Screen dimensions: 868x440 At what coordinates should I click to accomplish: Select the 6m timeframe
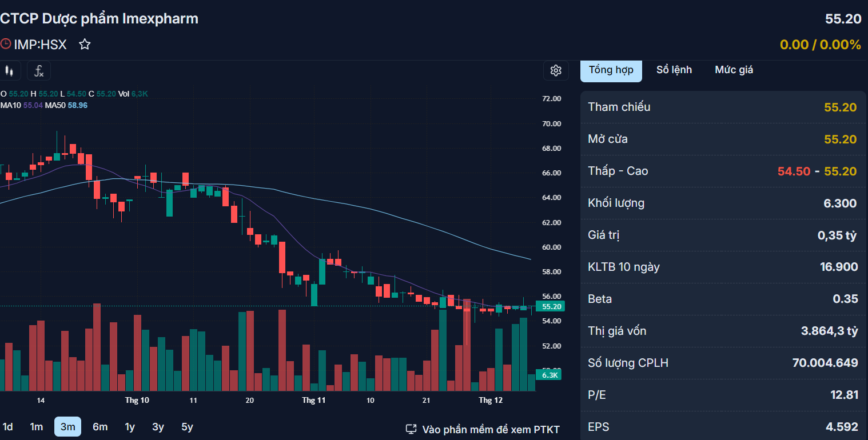click(x=100, y=427)
